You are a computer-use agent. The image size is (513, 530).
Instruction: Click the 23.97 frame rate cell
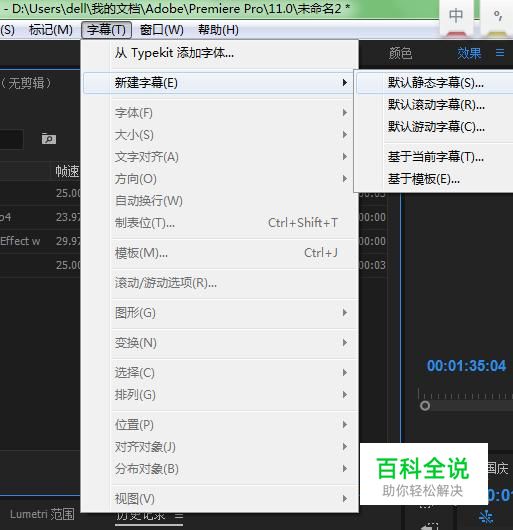coord(68,217)
